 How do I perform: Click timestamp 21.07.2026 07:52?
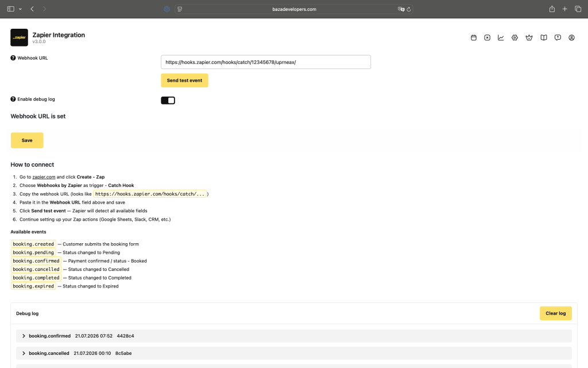(x=94, y=336)
